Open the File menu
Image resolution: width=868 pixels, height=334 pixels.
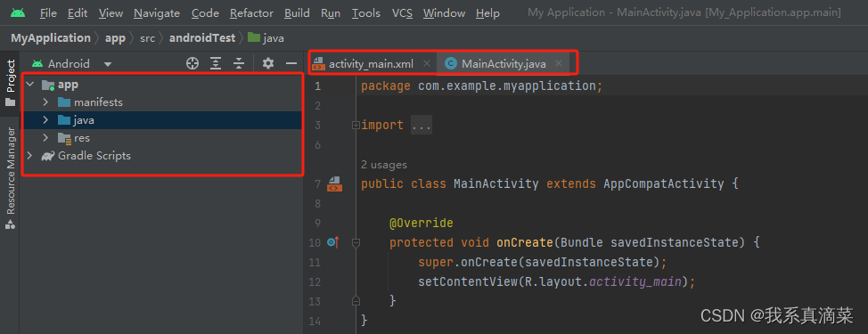pyautogui.click(x=48, y=13)
